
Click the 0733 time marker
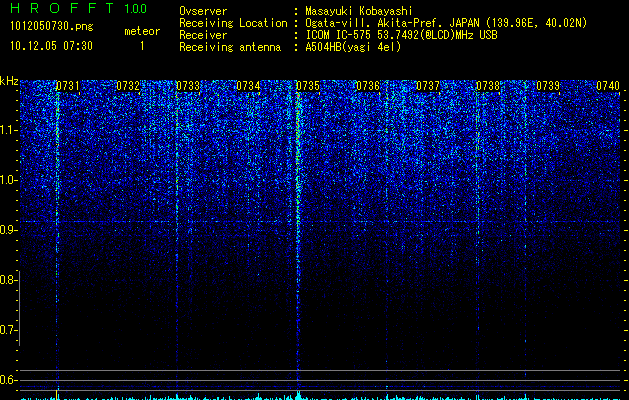(x=188, y=86)
